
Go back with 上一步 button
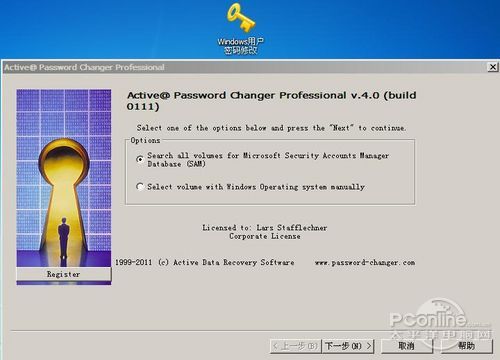tap(295, 346)
